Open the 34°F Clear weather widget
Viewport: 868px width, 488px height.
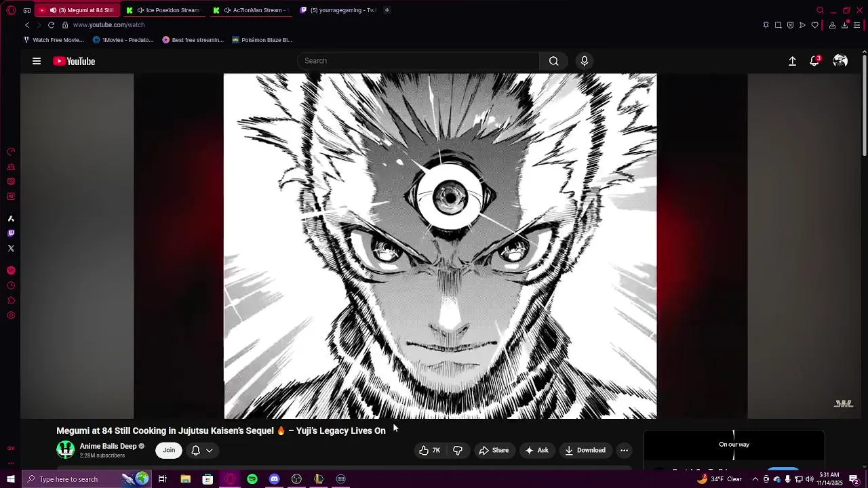click(x=719, y=479)
